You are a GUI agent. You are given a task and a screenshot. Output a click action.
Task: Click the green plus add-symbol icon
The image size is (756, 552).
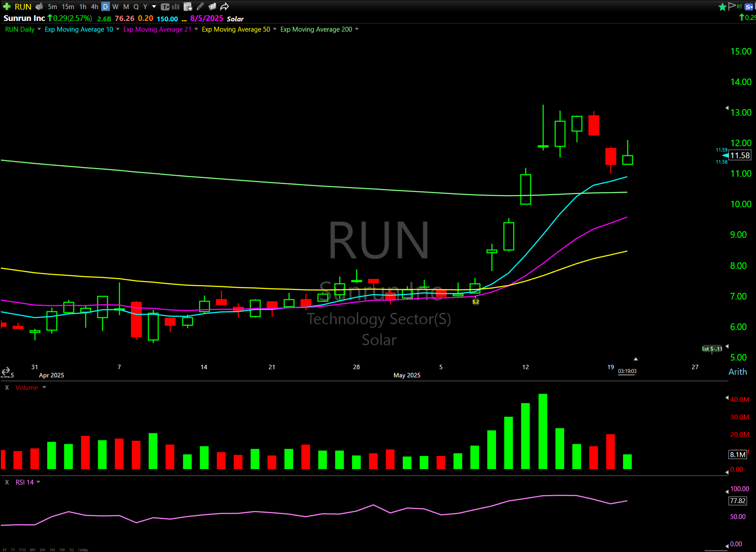pyautogui.click(x=7, y=7)
